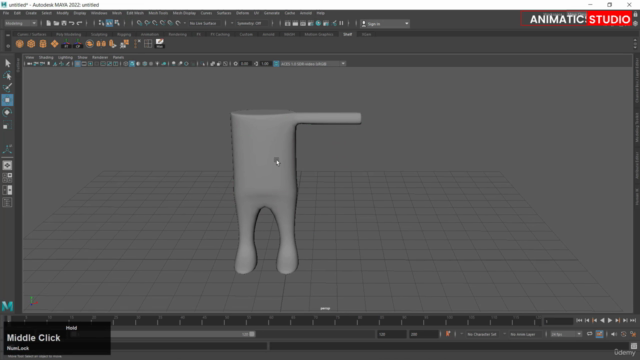The width and height of the screenshot is (640, 360).
Task: Click the current frame input field
Action: pyautogui.click(x=558, y=321)
